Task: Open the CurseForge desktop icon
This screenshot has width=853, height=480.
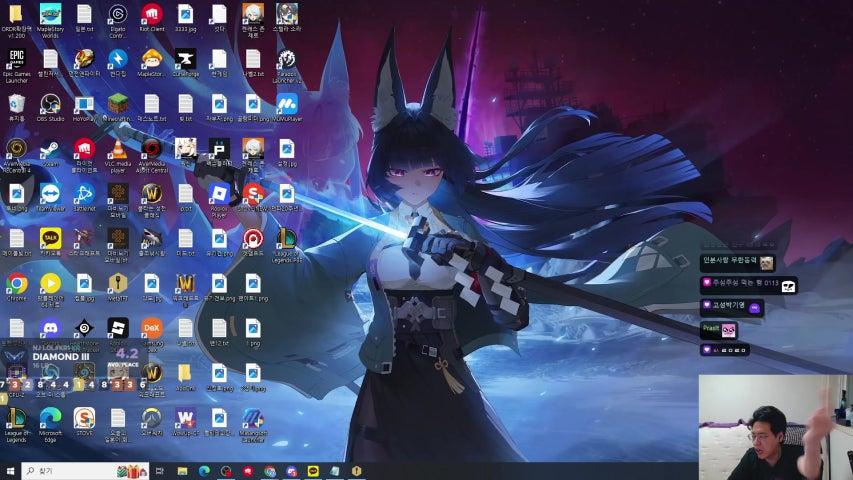Action: click(185, 59)
